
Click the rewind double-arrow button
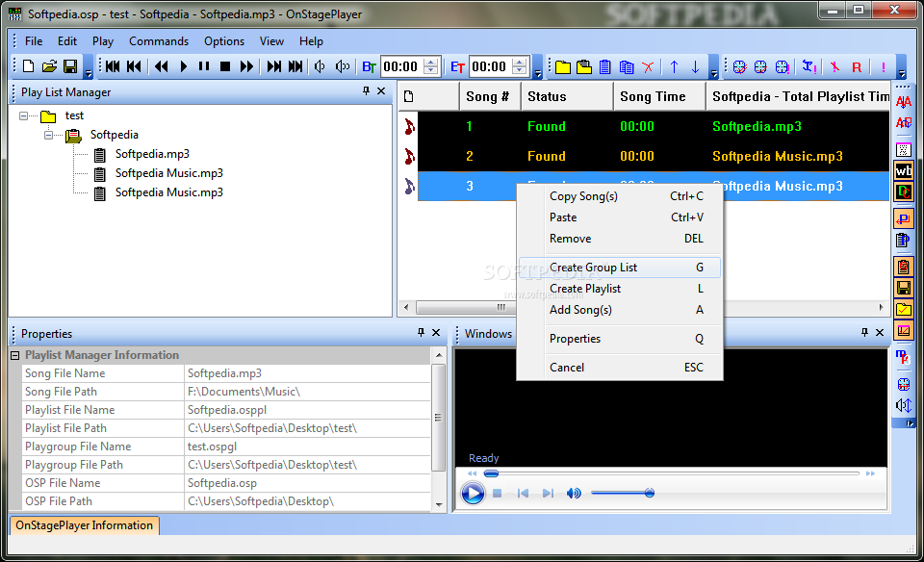click(x=161, y=66)
